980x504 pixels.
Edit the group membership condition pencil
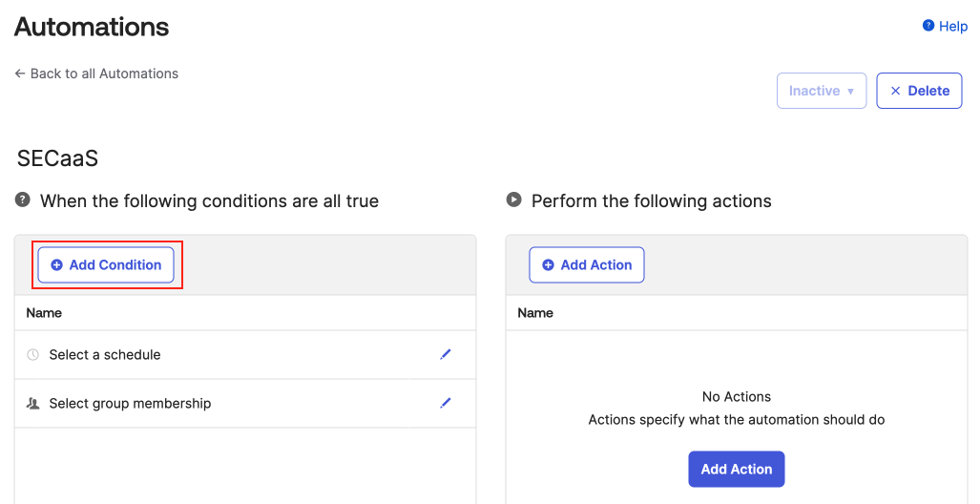pos(445,403)
